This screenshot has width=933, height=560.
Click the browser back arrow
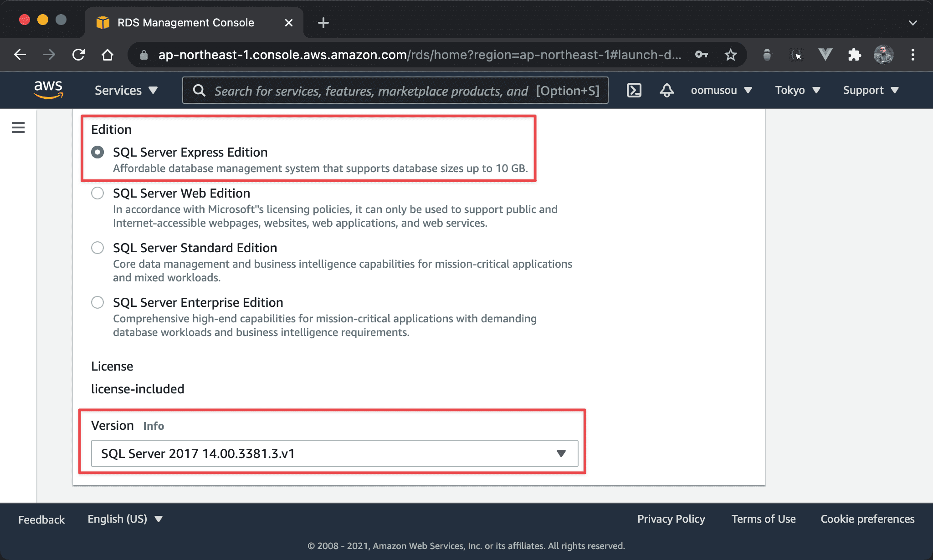(20, 55)
